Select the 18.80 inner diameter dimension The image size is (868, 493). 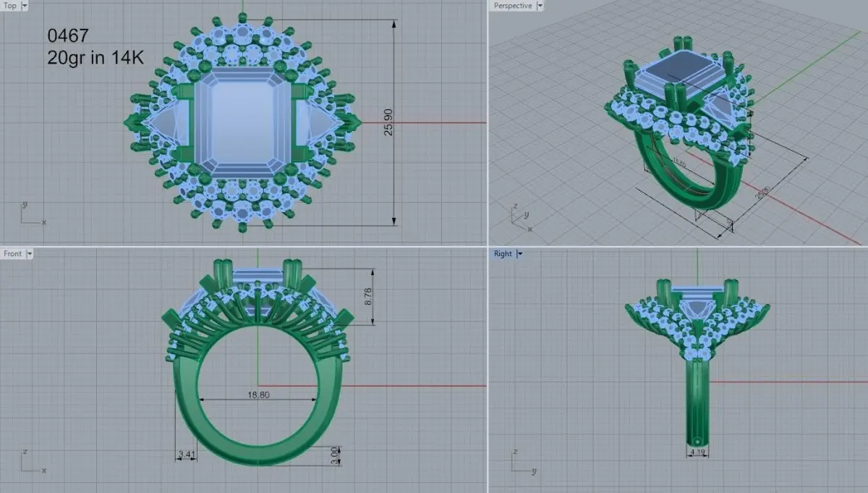tap(258, 395)
